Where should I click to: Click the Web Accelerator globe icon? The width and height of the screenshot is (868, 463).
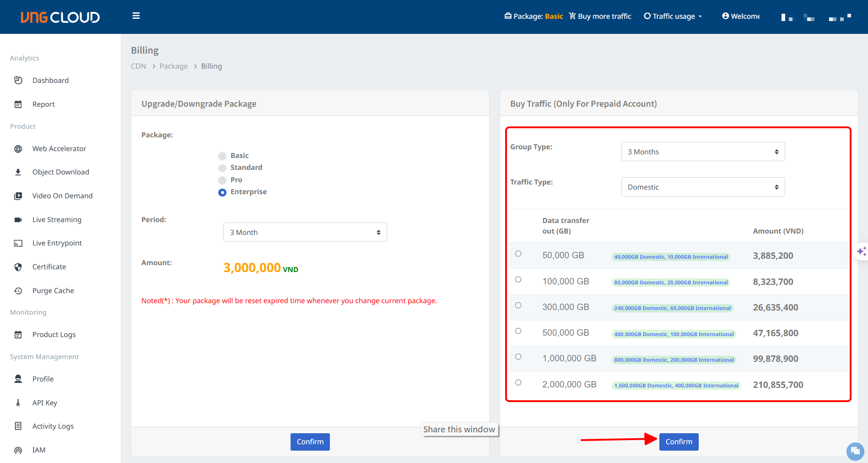click(18, 149)
